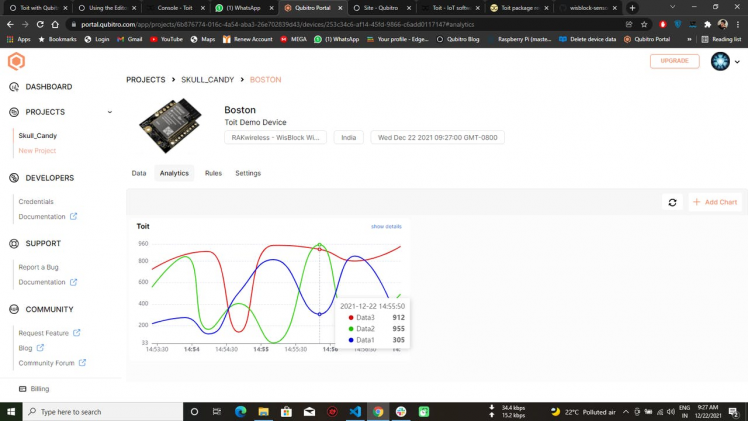Screen dimensions: 748x421
Task: Open the Credentials page
Action: (36, 202)
